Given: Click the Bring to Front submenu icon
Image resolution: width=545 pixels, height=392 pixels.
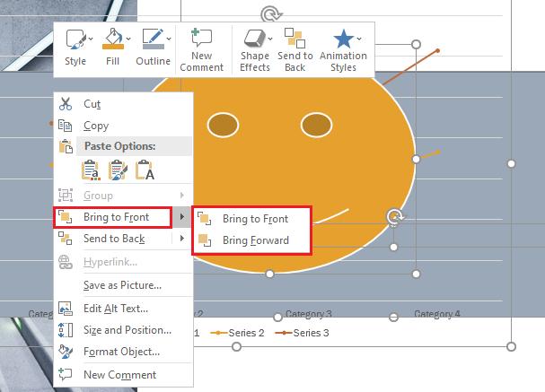Looking at the screenshot, I should [205, 219].
